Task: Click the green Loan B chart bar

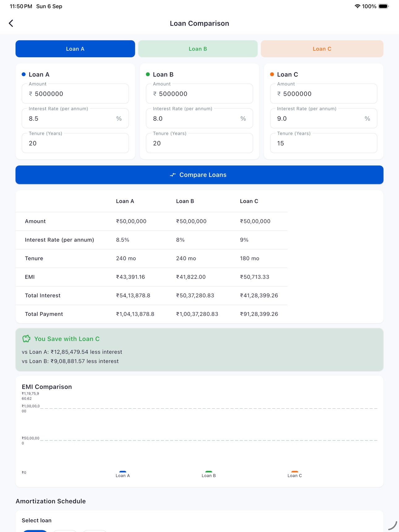Action: (209, 472)
